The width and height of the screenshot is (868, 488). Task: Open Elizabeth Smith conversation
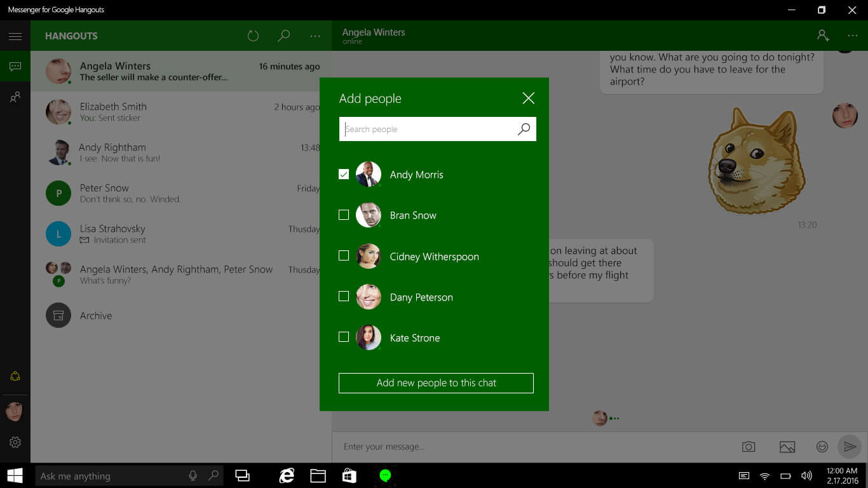pyautogui.click(x=181, y=112)
